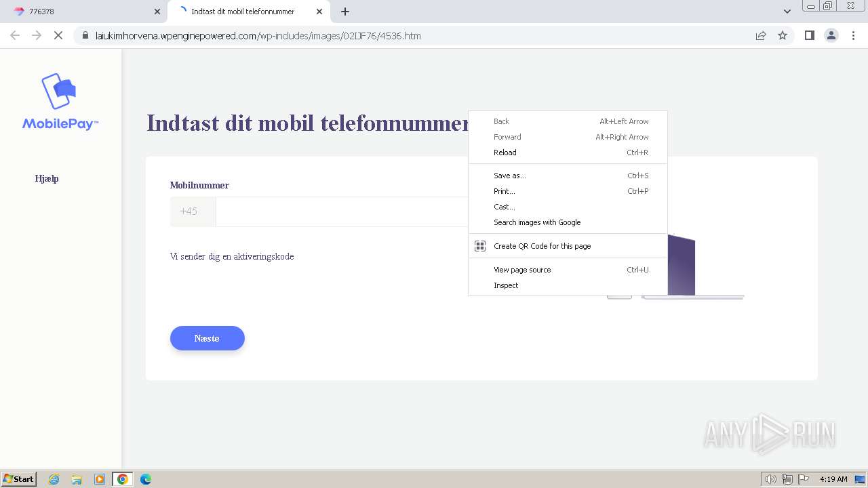This screenshot has height=488, width=868.
Task: Close the Indtast dit mobil telefonnummer tab
Action: click(x=319, y=12)
